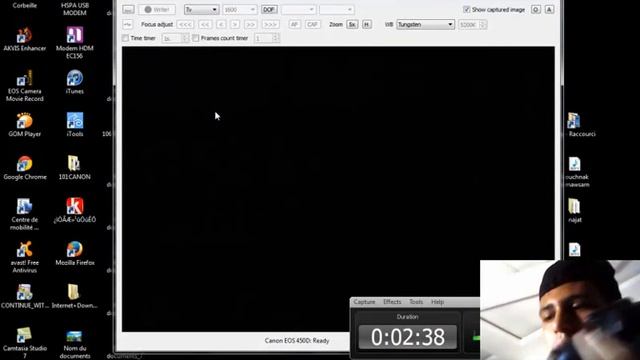
Task: Click the A button at toolbar right
Action: 549,9
